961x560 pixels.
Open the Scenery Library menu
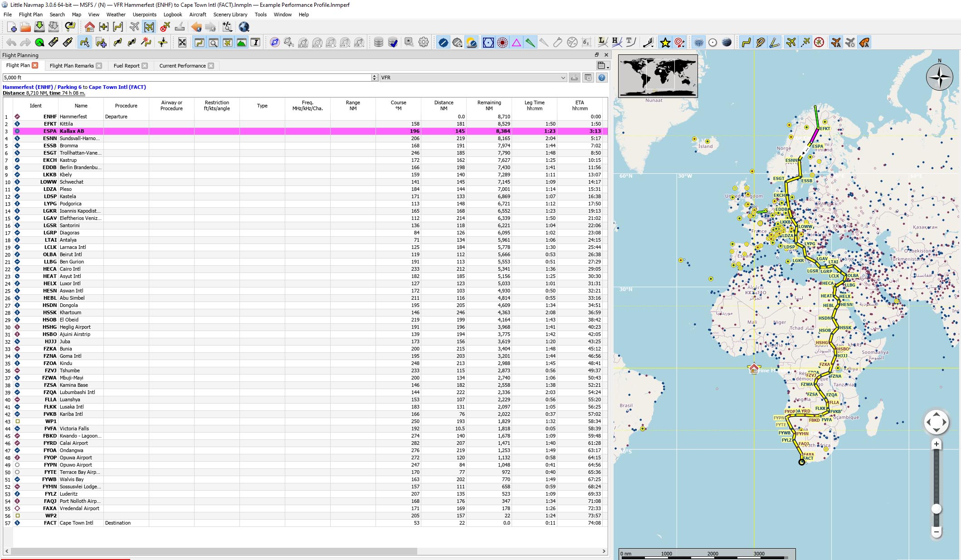point(230,15)
